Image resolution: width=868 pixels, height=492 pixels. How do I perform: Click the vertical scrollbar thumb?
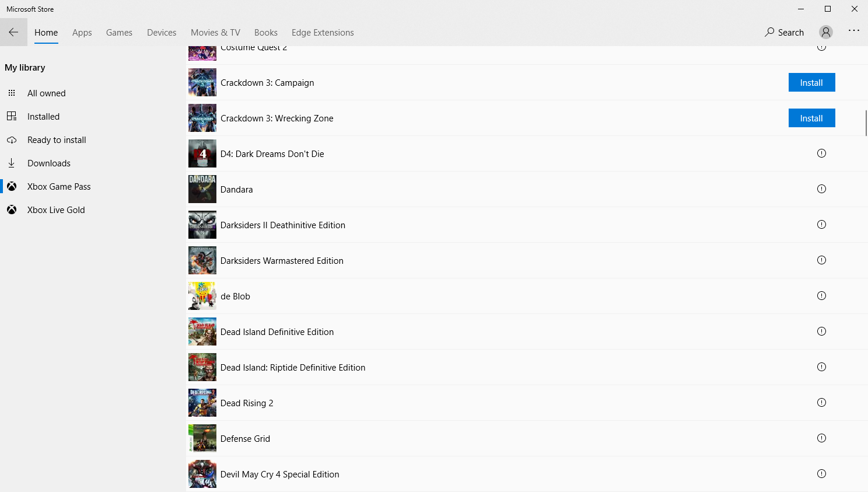click(x=866, y=123)
